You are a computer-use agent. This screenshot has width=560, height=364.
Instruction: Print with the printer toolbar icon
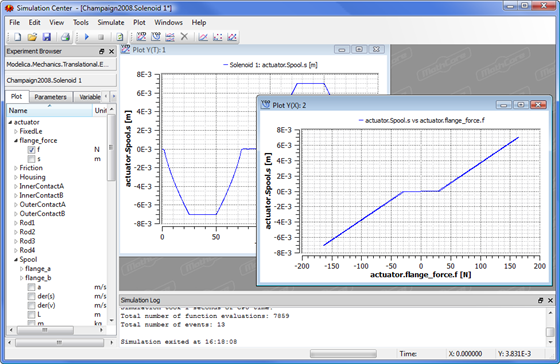pyautogui.click(x=65, y=37)
